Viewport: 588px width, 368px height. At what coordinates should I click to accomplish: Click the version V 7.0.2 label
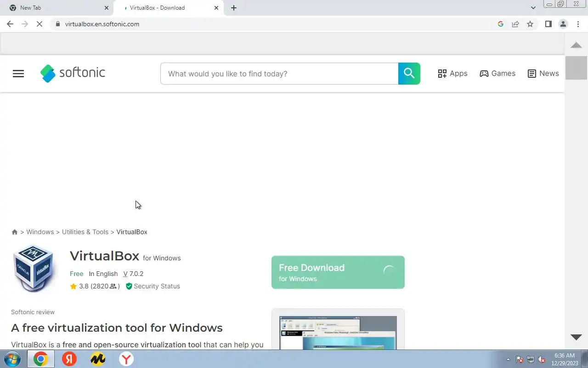click(133, 274)
